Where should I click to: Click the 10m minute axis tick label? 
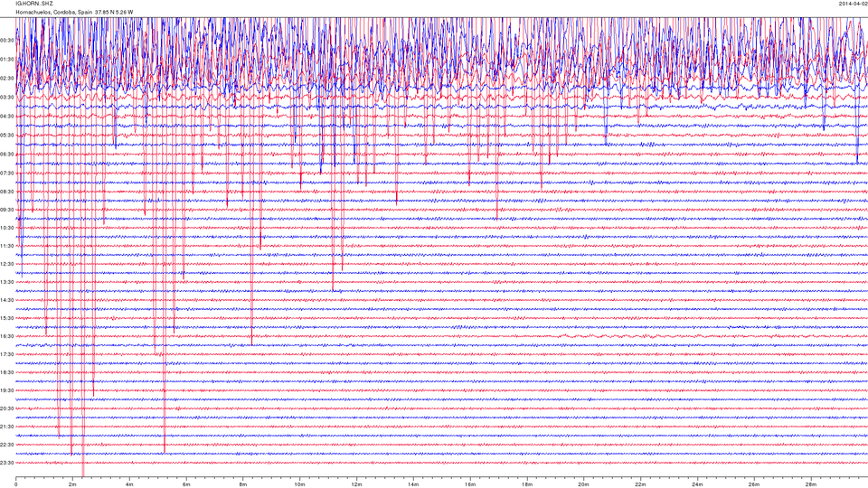pyautogui.click(x=299, y=484)
